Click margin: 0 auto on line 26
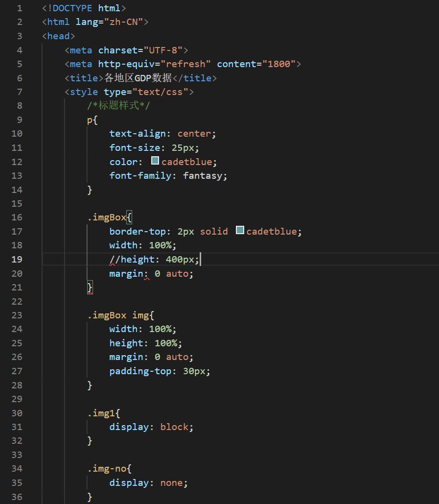 151,357
